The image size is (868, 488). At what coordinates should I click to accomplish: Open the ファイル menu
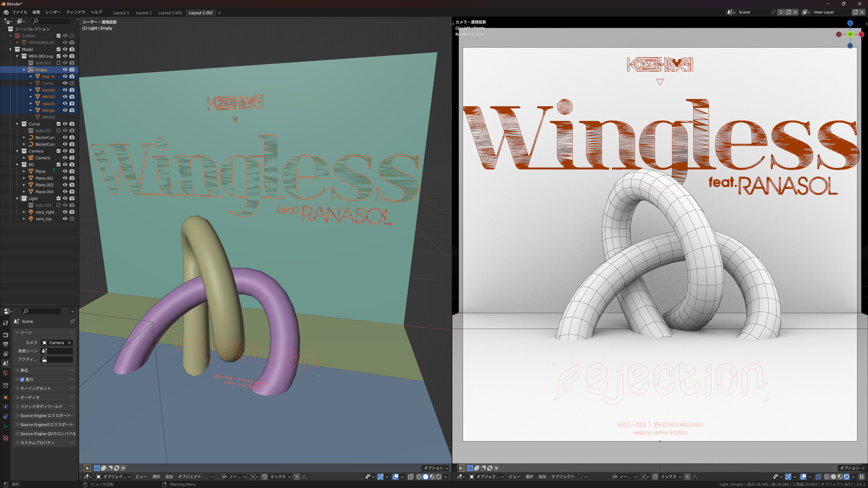point(19,12)
